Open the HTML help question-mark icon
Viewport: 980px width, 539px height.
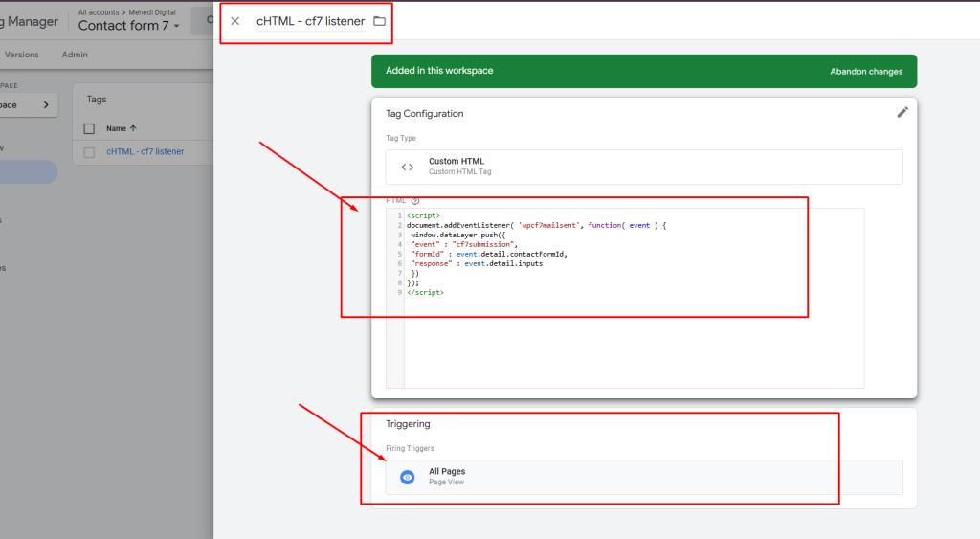coord(415,201)
